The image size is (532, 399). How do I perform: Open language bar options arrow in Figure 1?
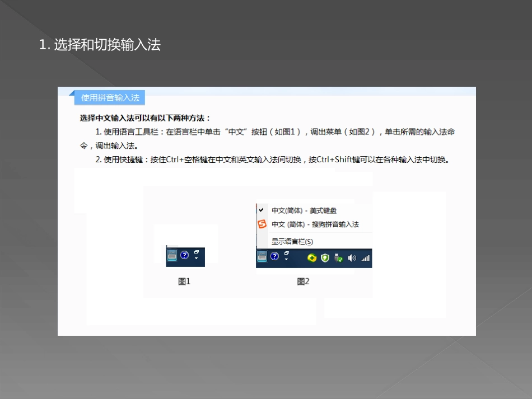coord(197,259)
